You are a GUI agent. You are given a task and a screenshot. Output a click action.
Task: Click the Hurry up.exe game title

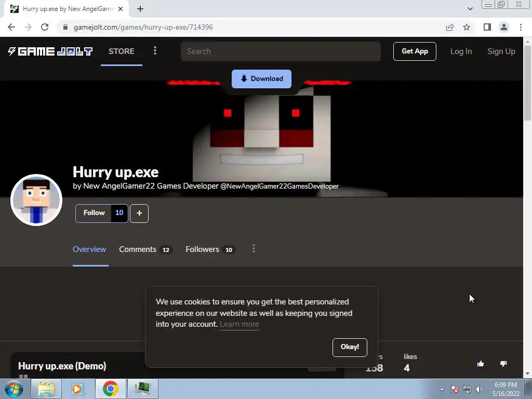[116, 172]
